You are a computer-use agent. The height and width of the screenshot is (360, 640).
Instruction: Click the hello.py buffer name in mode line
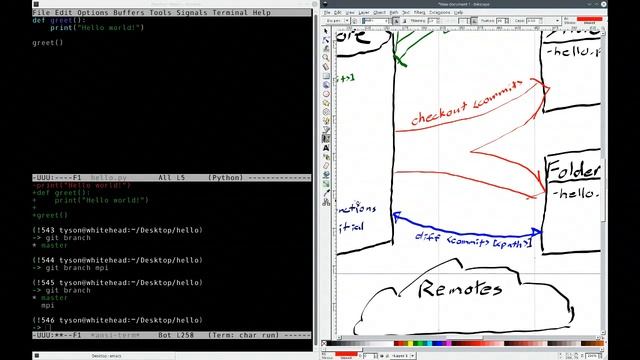[x=109, y=178]
